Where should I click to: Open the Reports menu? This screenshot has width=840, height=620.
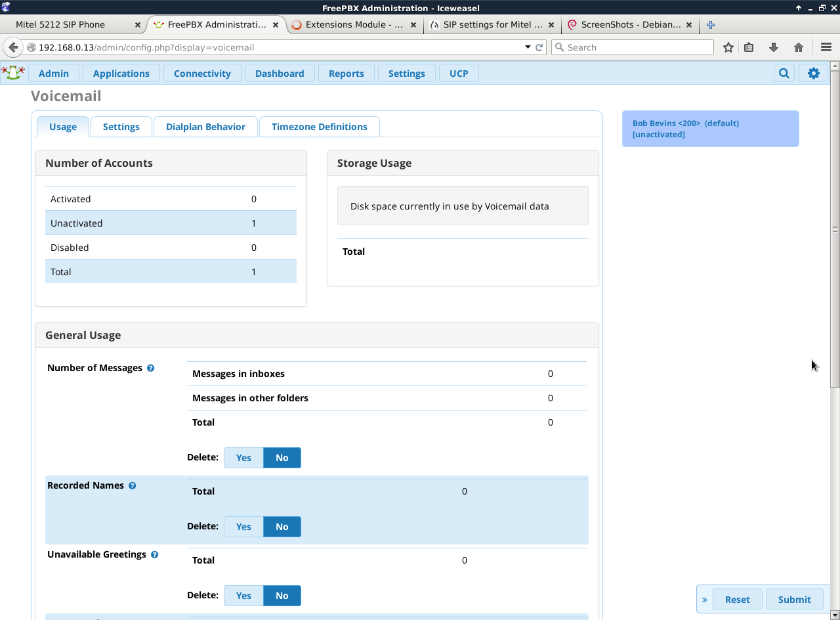(x=346, y=73)
